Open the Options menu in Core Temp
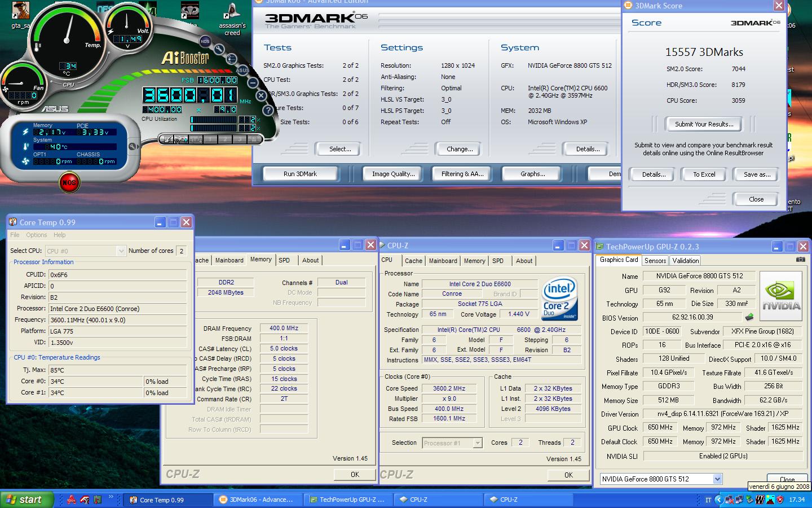The image size is (812, 508). [x=36, y=235]
